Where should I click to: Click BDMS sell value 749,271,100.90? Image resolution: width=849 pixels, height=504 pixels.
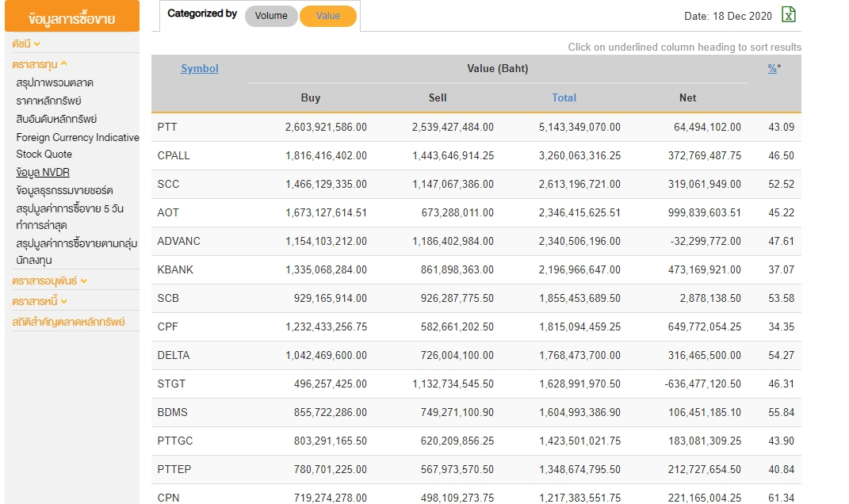(x=457, y=412)
